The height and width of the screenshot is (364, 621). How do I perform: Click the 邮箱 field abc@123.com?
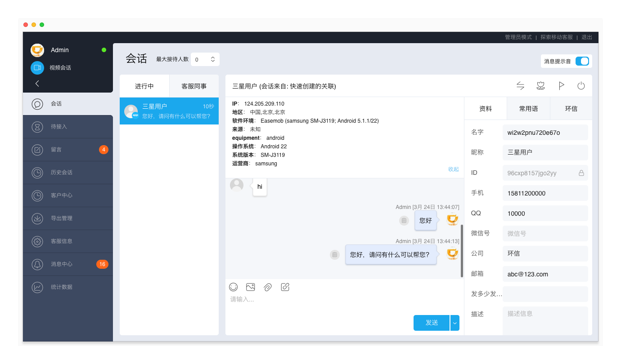[x=545, y=274]
